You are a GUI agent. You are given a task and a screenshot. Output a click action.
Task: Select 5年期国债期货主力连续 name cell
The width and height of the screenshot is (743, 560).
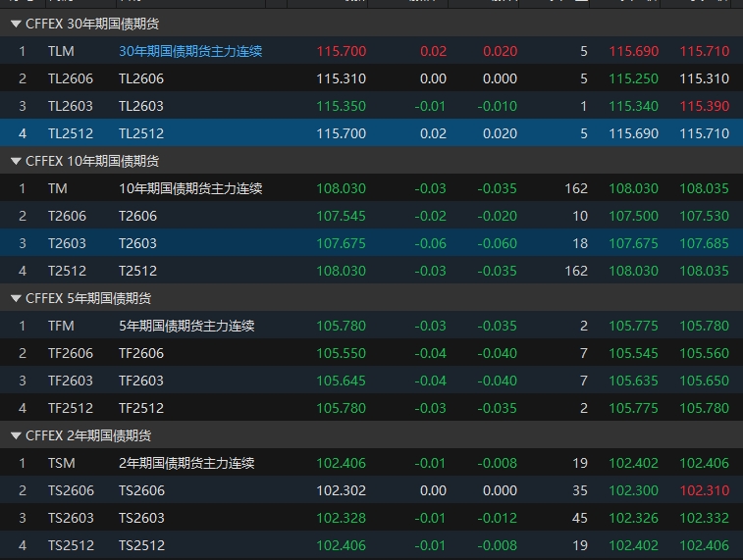pyautogui.click(x=186, y=326)
